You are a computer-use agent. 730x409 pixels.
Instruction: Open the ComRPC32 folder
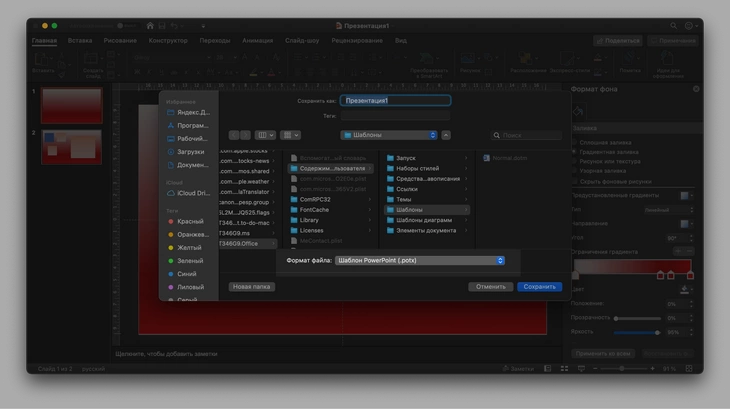click(x=331, y=199)
